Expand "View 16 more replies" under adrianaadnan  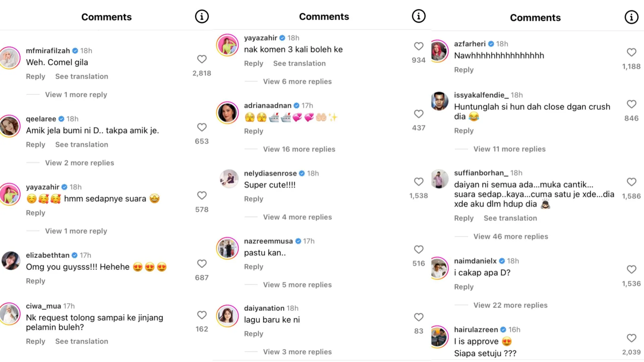tap(299, 149)
